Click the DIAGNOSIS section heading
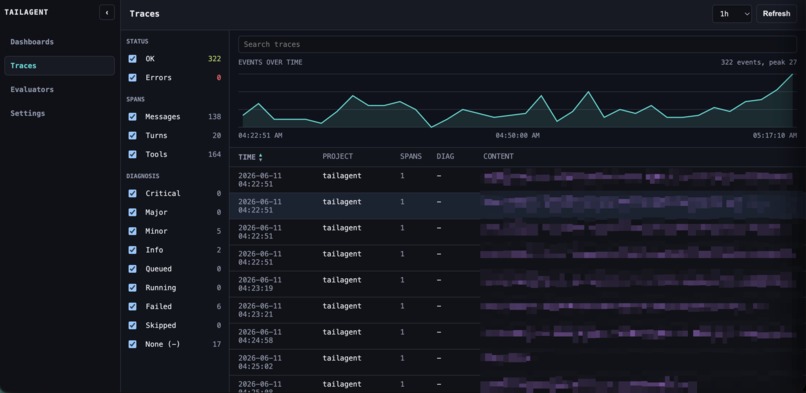The height and width of the screenshot is (393, 806). 143,176
